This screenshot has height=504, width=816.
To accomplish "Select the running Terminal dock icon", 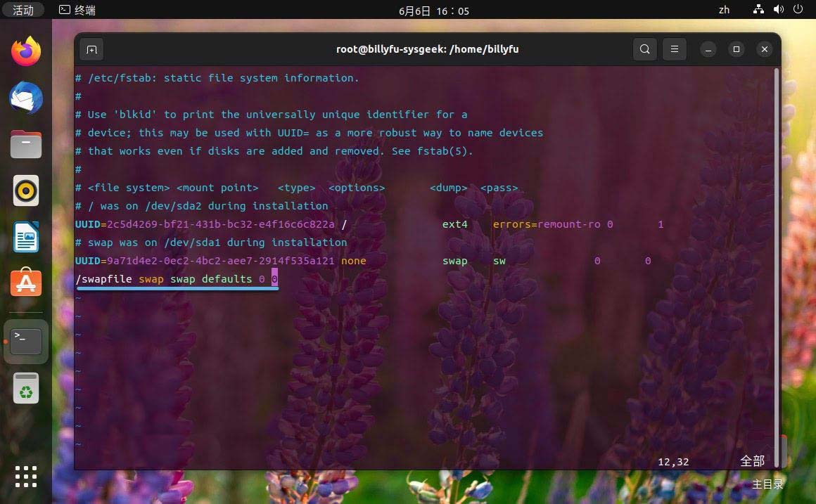I will (25, 341).
